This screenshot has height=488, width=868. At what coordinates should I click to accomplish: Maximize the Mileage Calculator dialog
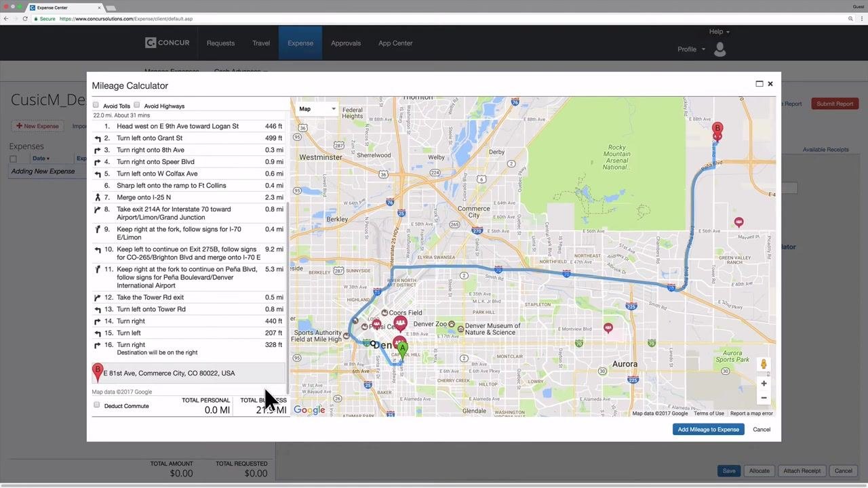coord(759,84)
